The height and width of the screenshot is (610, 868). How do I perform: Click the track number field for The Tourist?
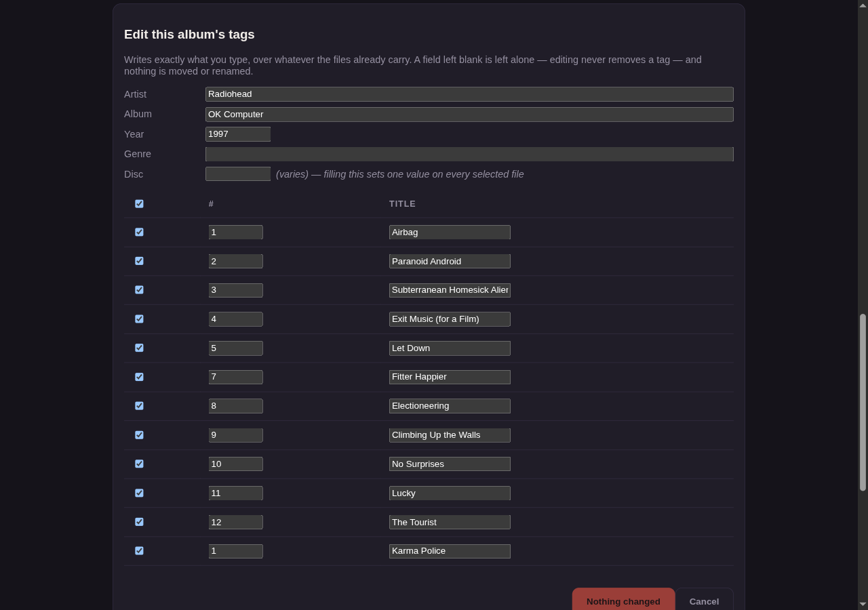(236, 522)
